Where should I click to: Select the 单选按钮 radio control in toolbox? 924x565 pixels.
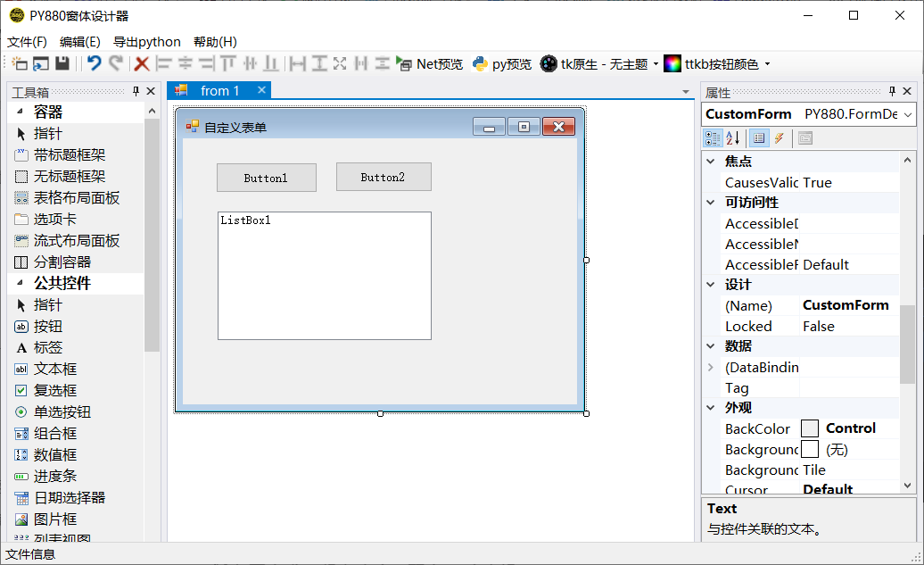click(62, 411)
